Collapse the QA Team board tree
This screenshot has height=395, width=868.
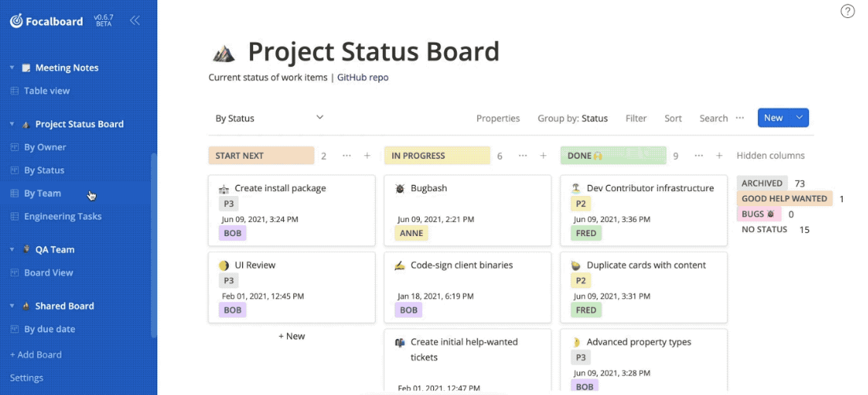point(12,249)
